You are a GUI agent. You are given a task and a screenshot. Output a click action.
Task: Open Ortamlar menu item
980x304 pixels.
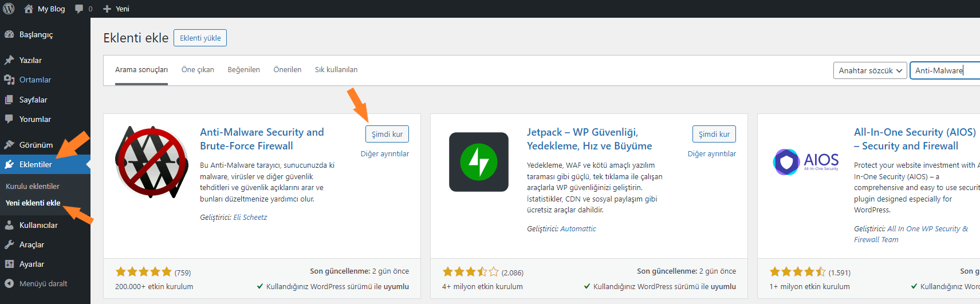point(35,80)
